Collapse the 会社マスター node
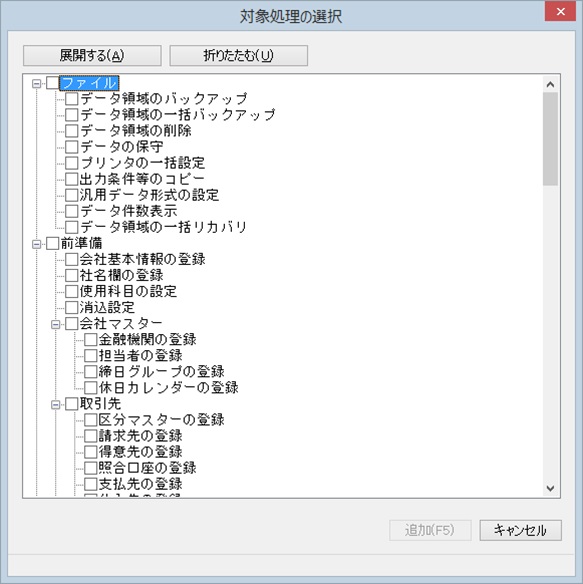 [x=56, y=325]
